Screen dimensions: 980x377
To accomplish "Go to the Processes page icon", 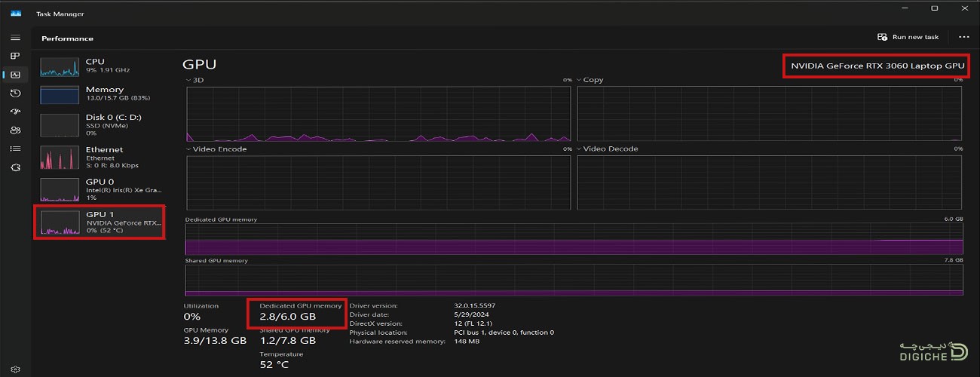I will point(15,56).
